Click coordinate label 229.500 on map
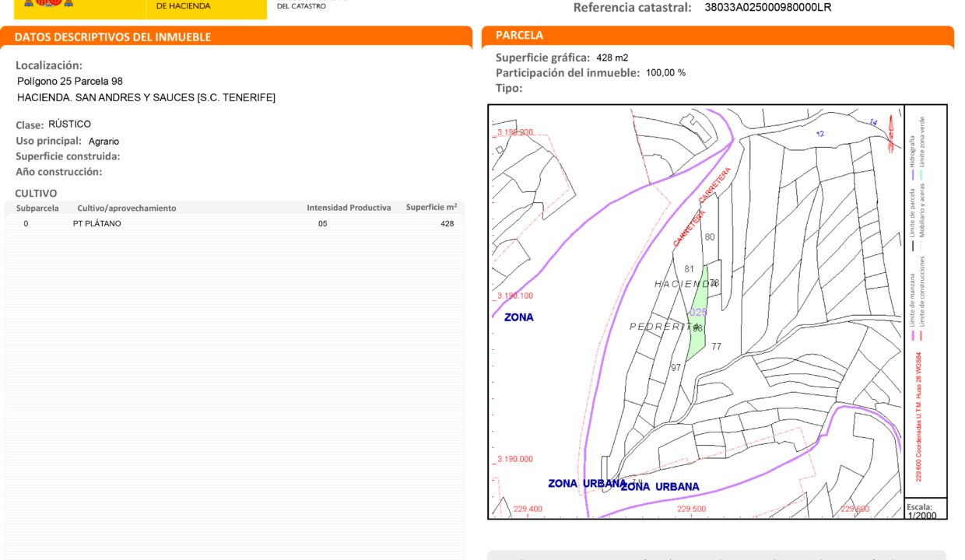Image resolution: width=965 pixels, height=560 pixels. [x=692, y=509]
